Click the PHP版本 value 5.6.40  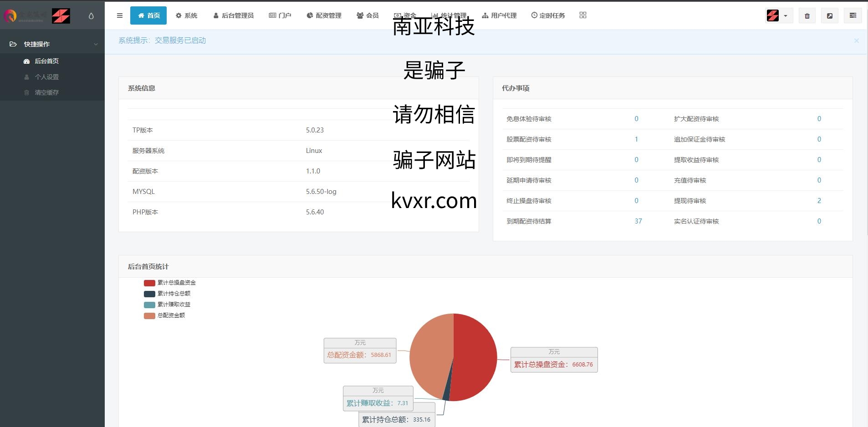click(x=315, y=212)
